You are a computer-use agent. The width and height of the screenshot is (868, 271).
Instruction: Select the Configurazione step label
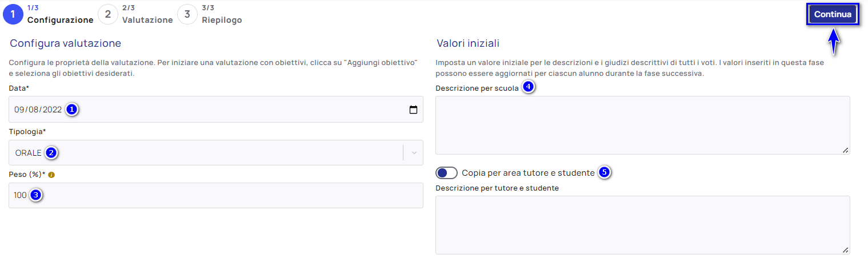61,20
